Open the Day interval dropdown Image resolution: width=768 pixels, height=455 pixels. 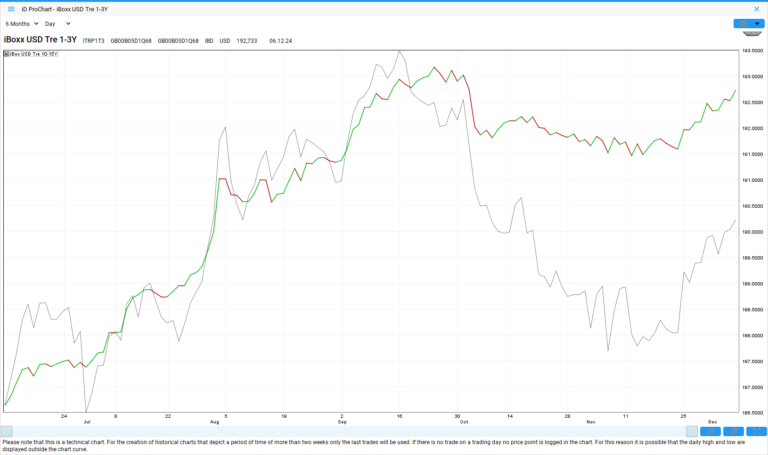tap(58, 24)
